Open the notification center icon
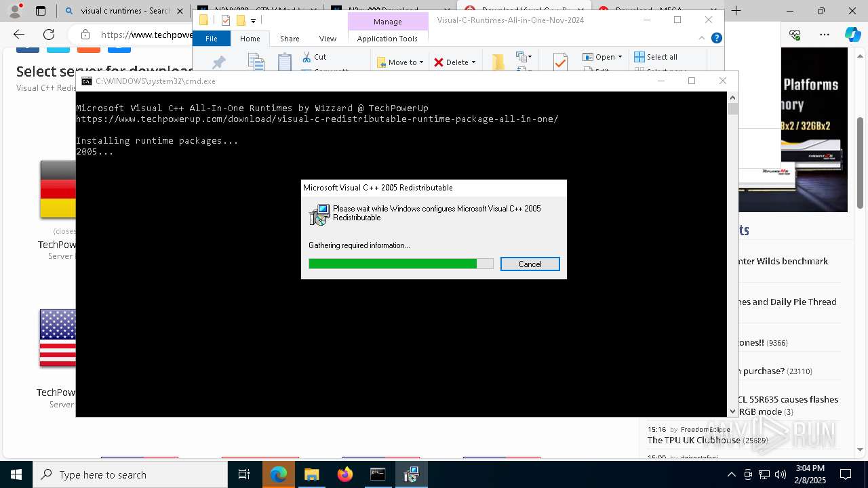 [846, 474]
